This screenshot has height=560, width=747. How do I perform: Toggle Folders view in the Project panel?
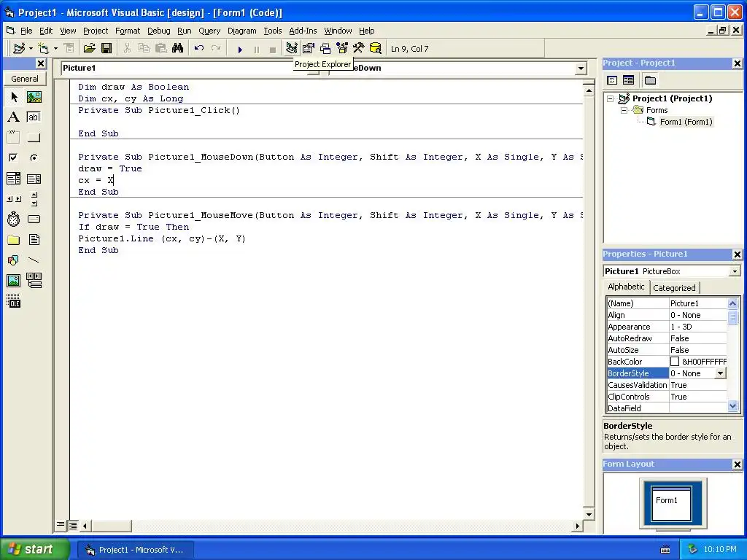[x=650, y=80]
